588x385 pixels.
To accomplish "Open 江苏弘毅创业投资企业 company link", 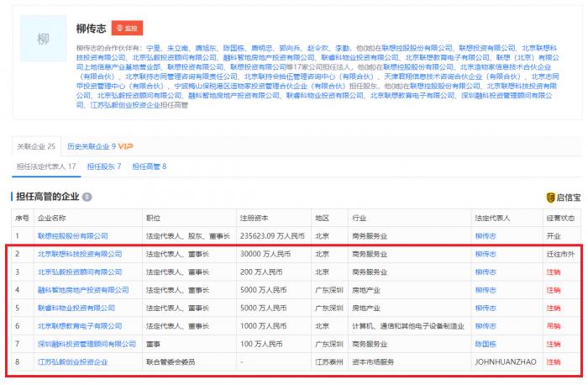I will (x=72, y=362).
